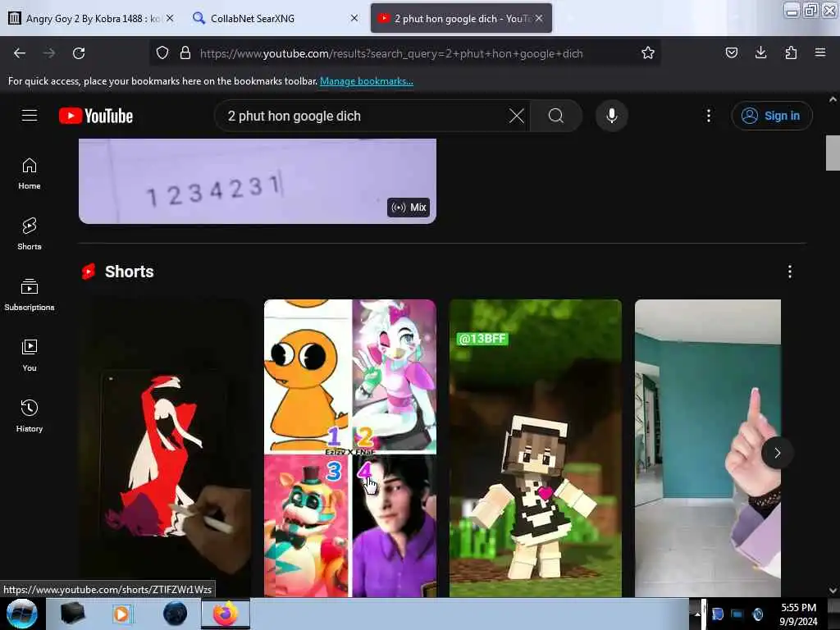The image size is (840, 630).
Task: Click scrollbar down arrow
Action: coord(833,591)
